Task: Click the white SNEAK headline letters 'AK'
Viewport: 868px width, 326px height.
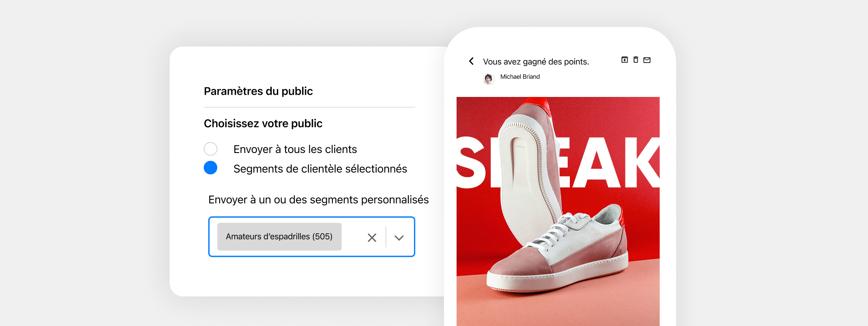Action: (x=616, y=163)
